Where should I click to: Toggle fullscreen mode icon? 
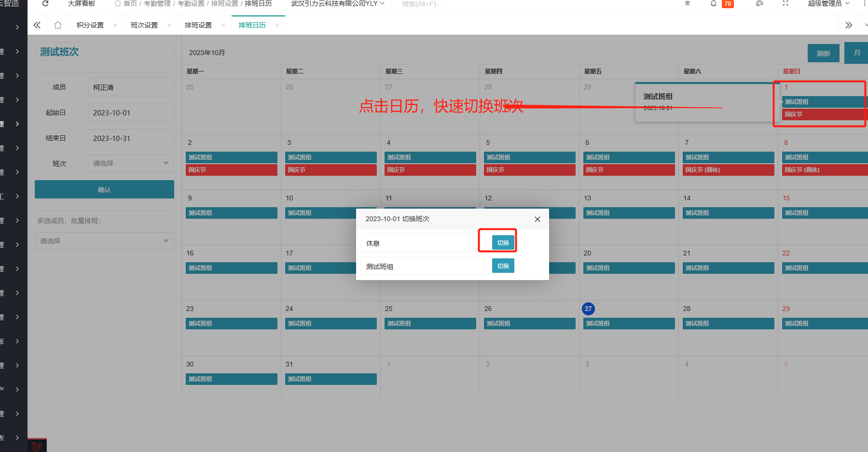point(785,3)
